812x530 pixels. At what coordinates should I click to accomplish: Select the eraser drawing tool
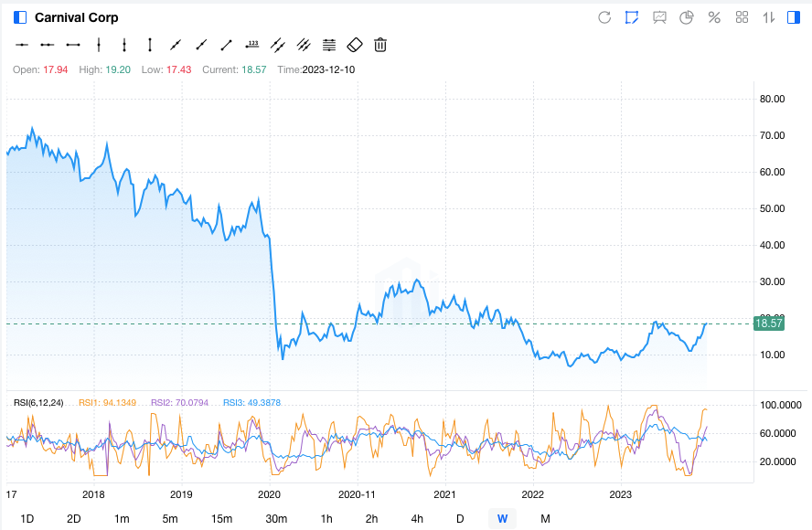click(355, 44)
